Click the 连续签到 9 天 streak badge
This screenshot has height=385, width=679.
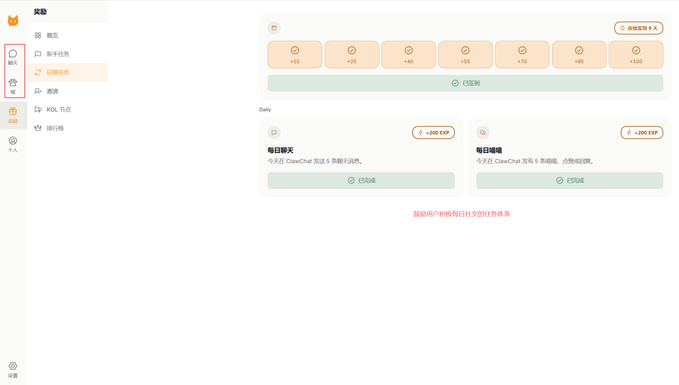pyautogui.click(x=638, y=28)
